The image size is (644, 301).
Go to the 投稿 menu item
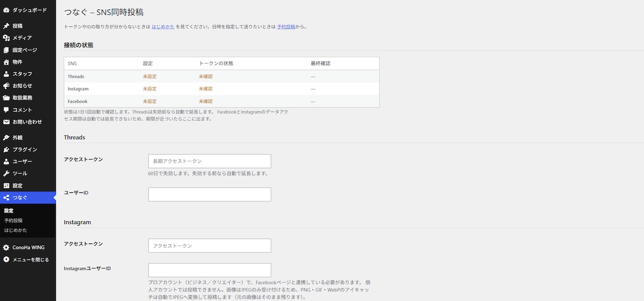pos(28,26)
